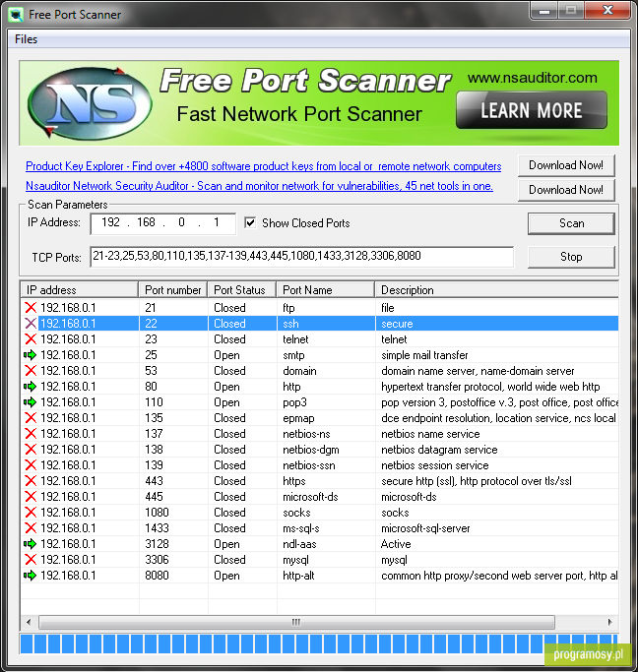This screenshot has width=638, height=672.
Task: Click the NS logo in the banner
Action: (90, 103)
